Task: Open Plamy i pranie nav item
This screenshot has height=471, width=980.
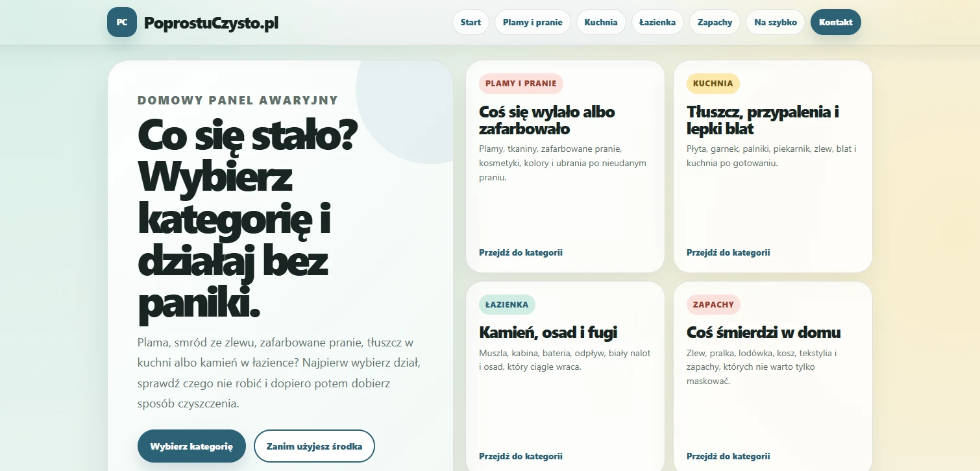Action: (x=532, y=22)
